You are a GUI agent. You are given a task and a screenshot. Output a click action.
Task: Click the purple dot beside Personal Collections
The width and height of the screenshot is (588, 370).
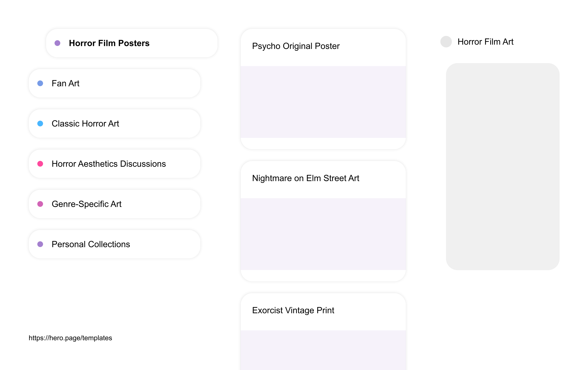coord(40,244)
